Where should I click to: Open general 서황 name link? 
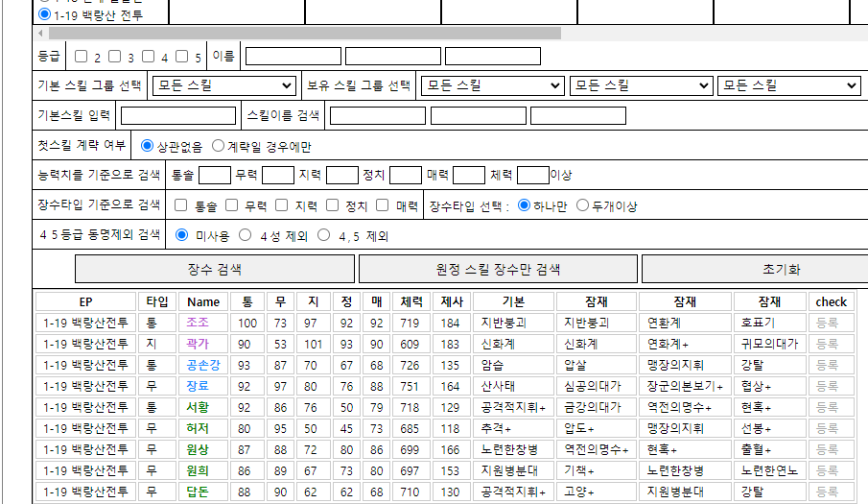point(198,407)
